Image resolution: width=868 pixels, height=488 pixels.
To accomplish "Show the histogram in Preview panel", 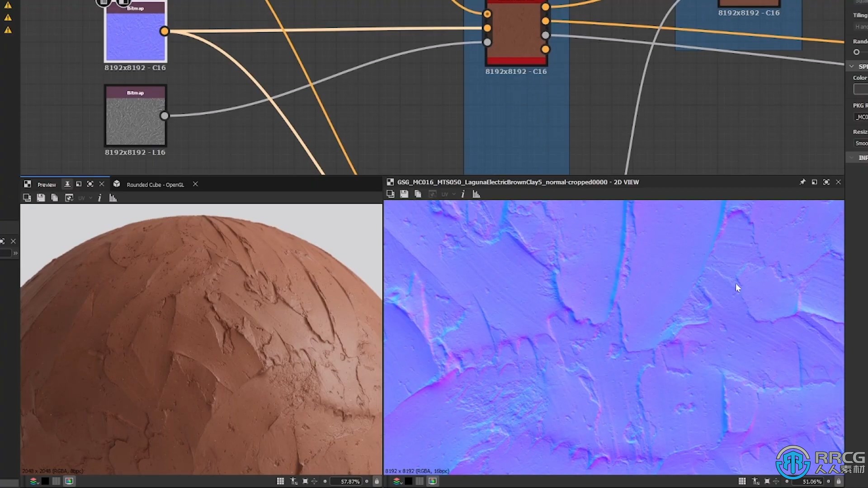I will click(113, 197).
